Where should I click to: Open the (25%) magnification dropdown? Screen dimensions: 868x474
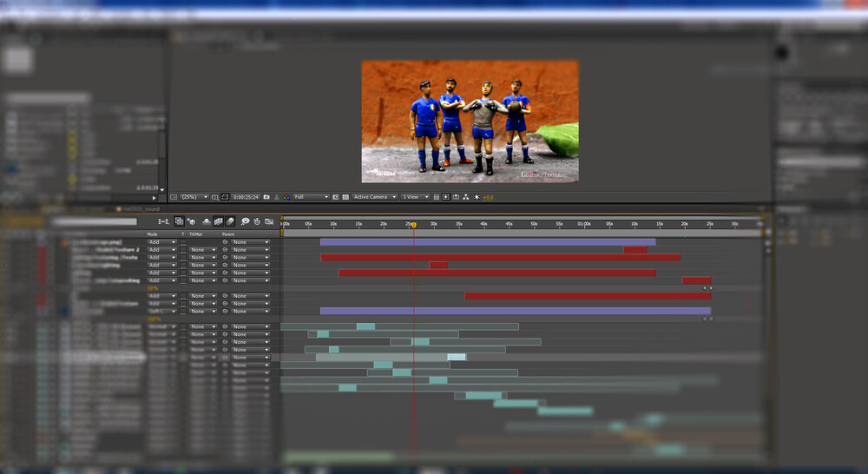click(x=194, y=197)
